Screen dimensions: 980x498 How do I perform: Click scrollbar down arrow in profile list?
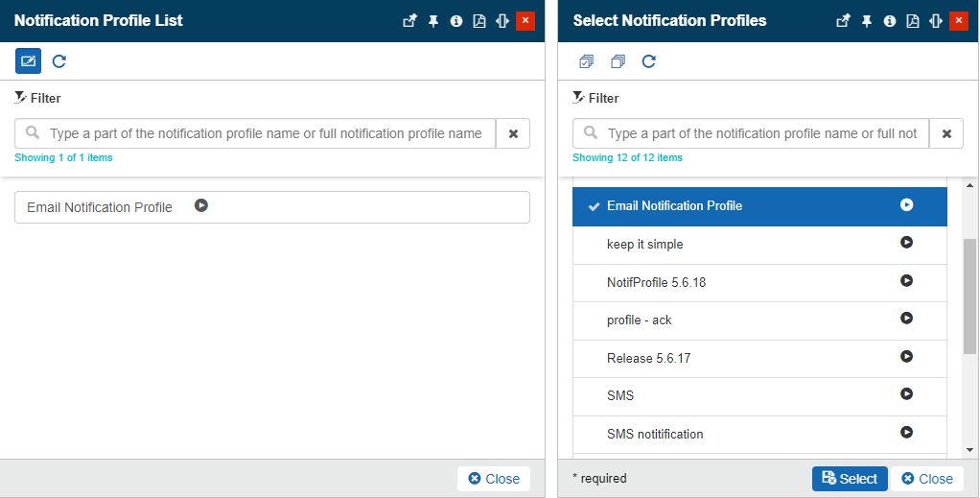(x=970, y=449)
